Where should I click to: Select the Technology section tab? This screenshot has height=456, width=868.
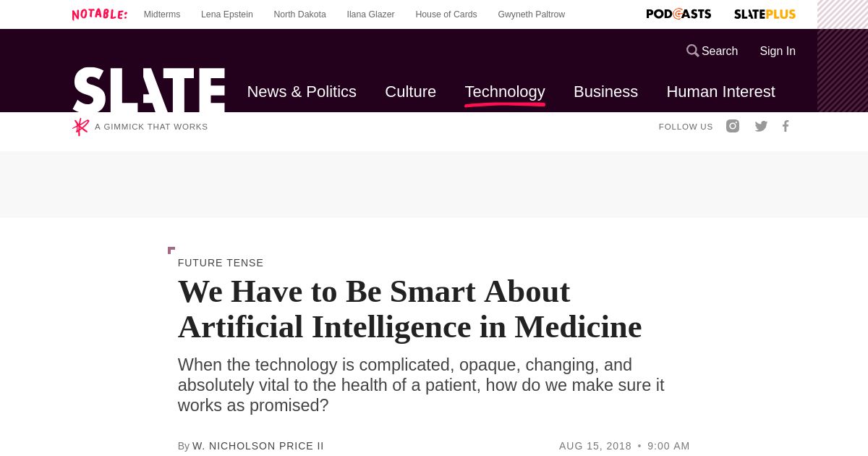(505, 92)
